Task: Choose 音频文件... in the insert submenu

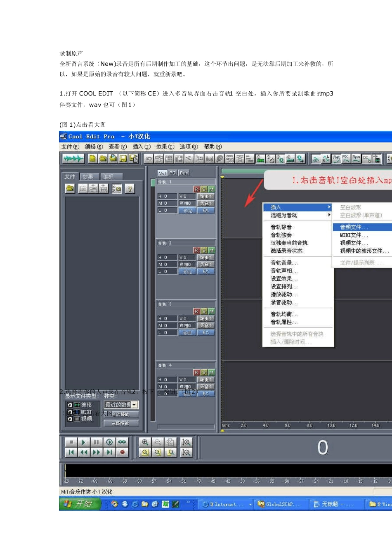Action: 363,227
